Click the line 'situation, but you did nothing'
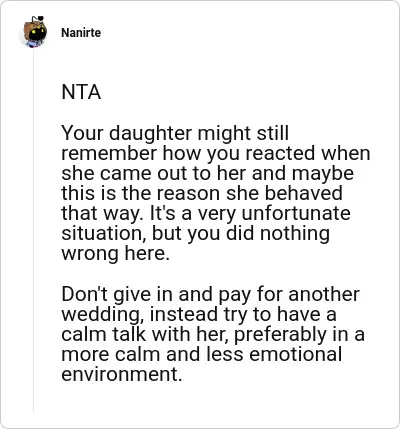The height and width of the screenshot is (429, 400). pos(195,233)
